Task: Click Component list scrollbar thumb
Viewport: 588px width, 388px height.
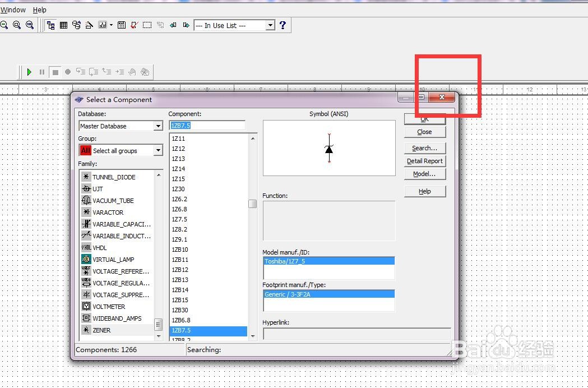Action: pos(252,204)
